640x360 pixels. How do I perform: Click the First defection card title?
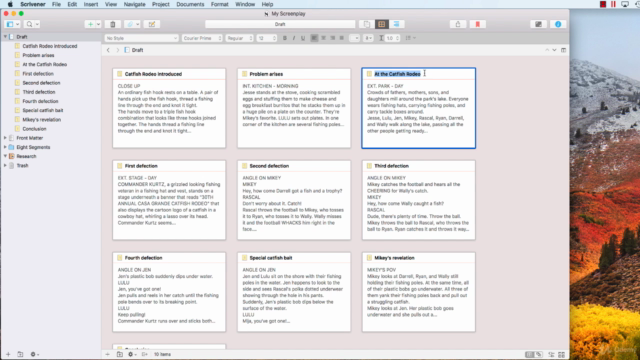pos(141,166)
